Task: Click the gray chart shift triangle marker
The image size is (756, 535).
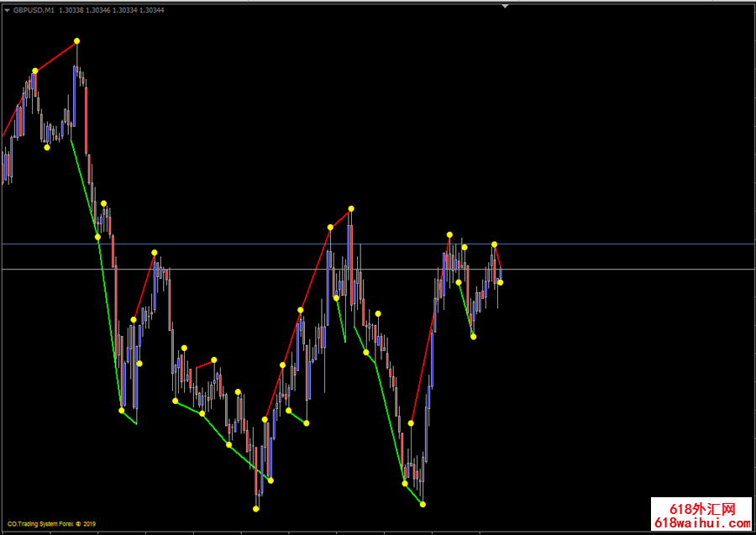Action: tap(505, 6)
